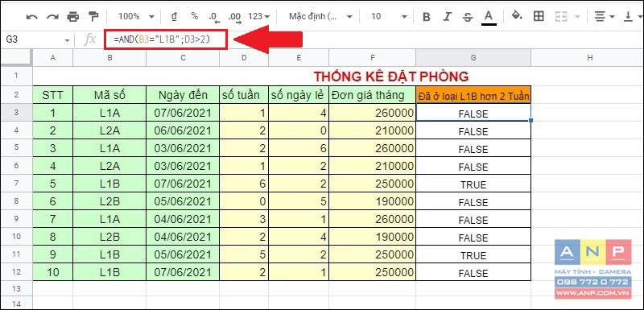Apply currency format with đ icon
This screenshot has width=644, height=310.
click(x=174, y=16)
